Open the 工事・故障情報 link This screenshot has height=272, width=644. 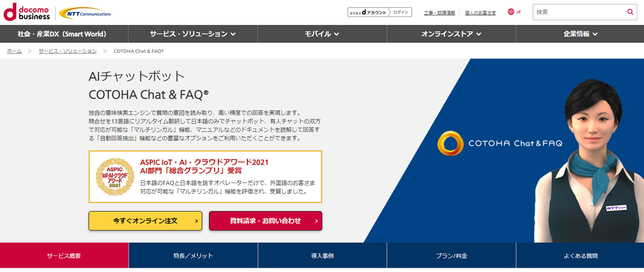439,13
